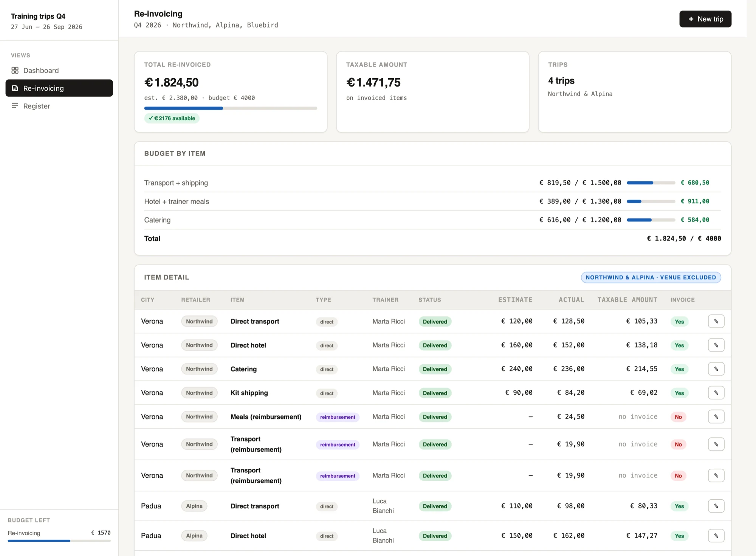Click the € 1.471,75 taxable amount figure
Image resolution: width=756 pixels, height=556 pixels.
coord(373,82)
